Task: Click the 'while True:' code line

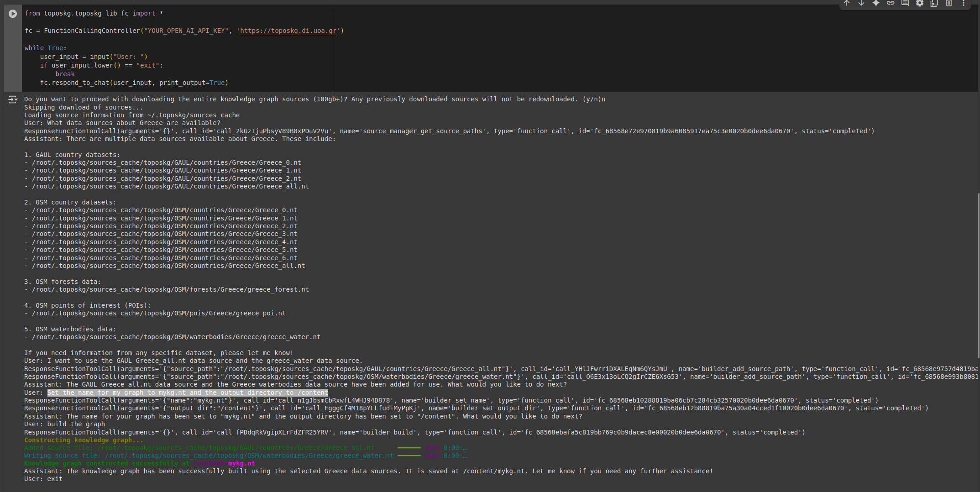Action: click(x=46, y=48)
